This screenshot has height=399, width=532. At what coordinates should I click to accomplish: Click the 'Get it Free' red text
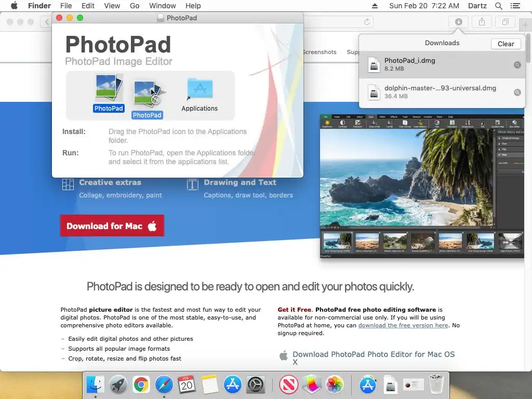pos(294,310)
